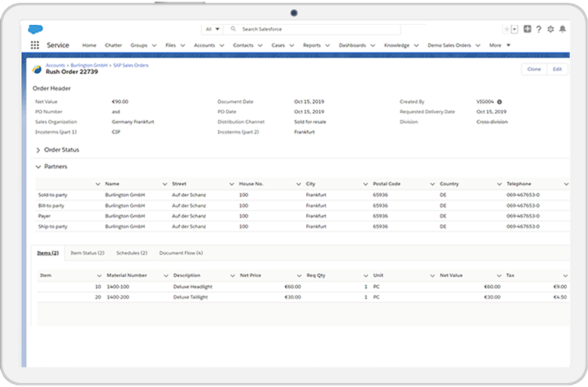
Task: Open the Material Number column menu chevron
Action: 166,275
